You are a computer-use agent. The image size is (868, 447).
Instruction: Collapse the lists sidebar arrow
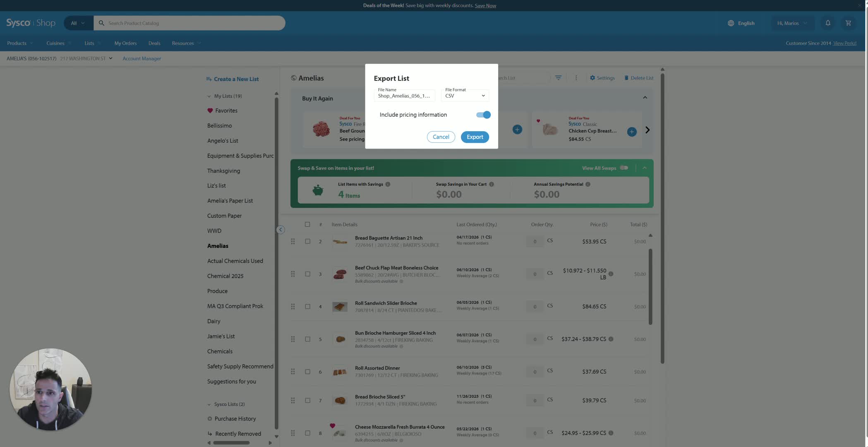[280, 230]
